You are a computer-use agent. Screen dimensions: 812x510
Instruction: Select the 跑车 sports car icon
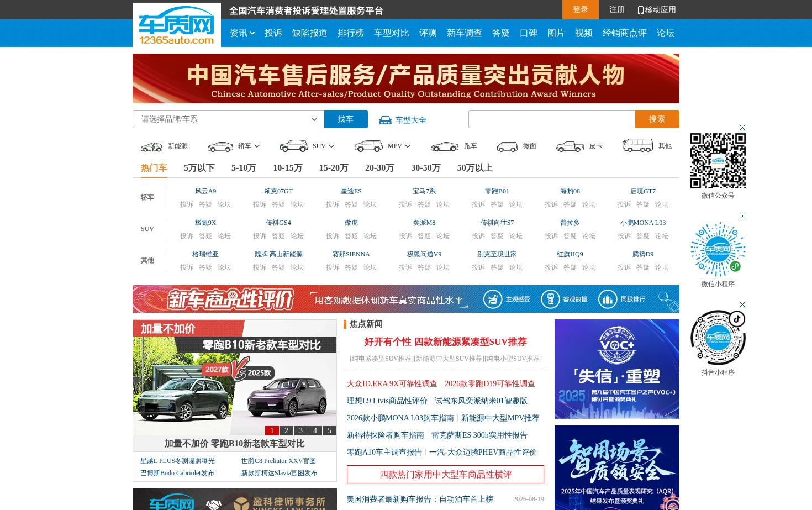pos(445,146)
